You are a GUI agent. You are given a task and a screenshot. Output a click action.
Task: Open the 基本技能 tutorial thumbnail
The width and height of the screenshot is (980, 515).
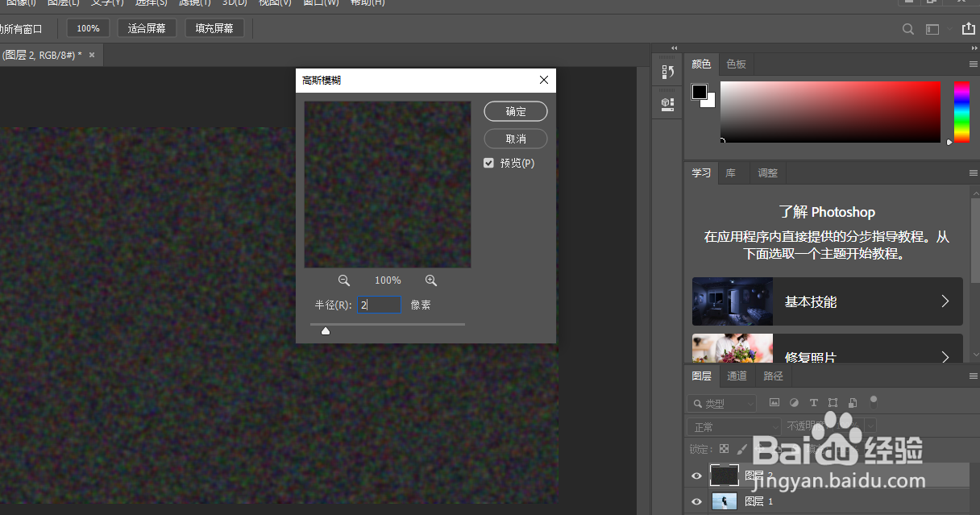[733, 301]
